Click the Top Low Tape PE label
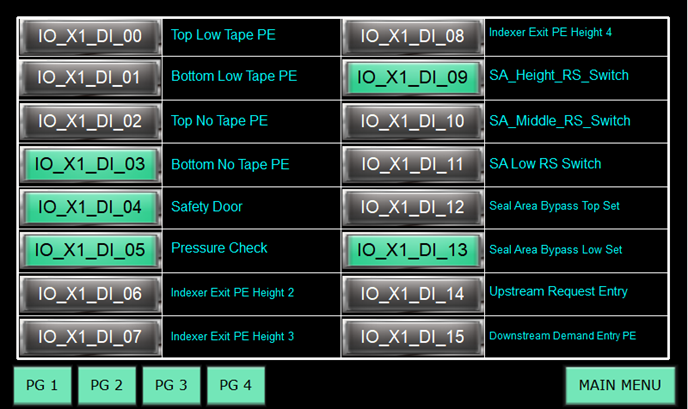688x409 pixels. coord(223,35)
